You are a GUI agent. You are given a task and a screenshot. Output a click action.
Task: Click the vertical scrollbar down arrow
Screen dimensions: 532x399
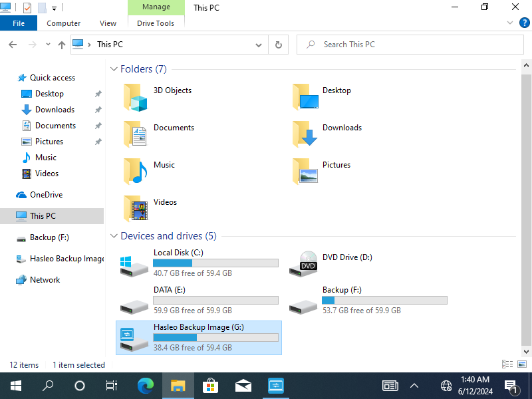click(526, 352)
